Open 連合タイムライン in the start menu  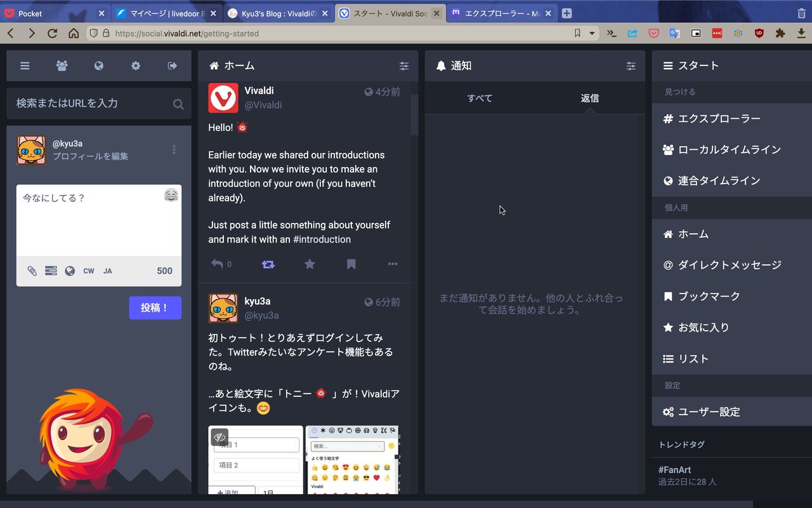pos(731,181)
